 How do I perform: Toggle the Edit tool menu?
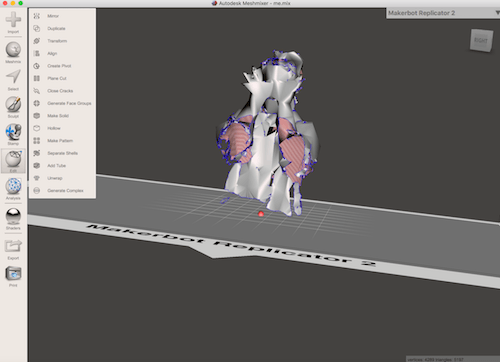tap(13, 161)
